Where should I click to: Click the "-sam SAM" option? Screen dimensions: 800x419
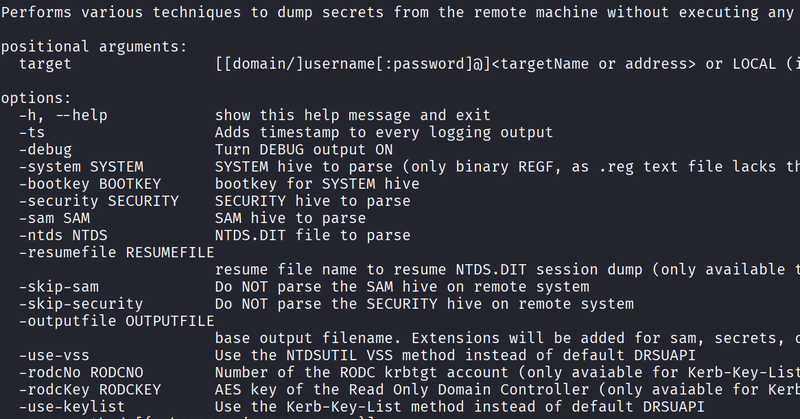[54, 218]
